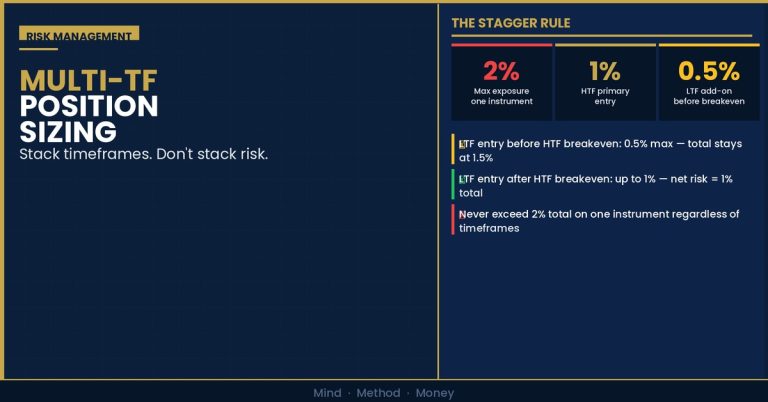Click the yellow 0.5% figure
Screen dimensions: 768x402
click(x=709, y=71)
